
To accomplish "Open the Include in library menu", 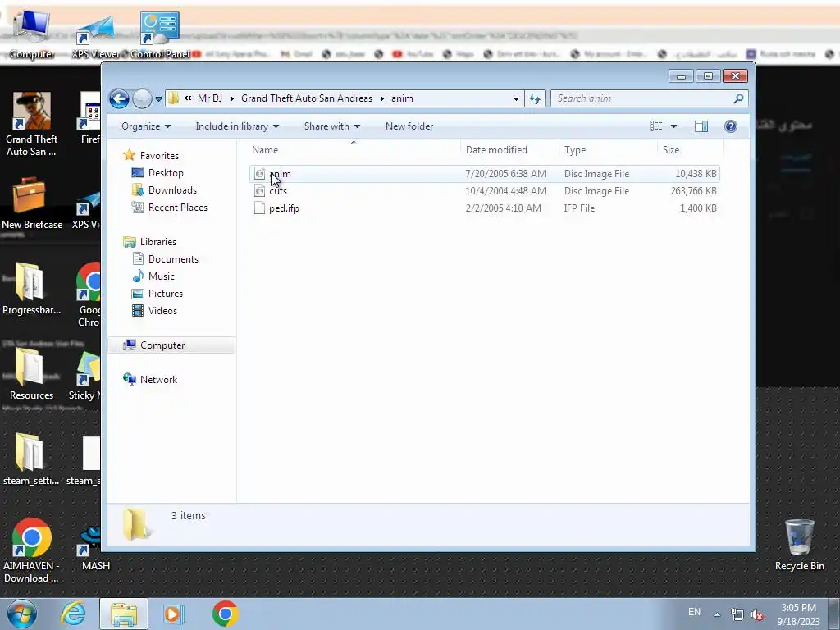I will click(237, 126).
